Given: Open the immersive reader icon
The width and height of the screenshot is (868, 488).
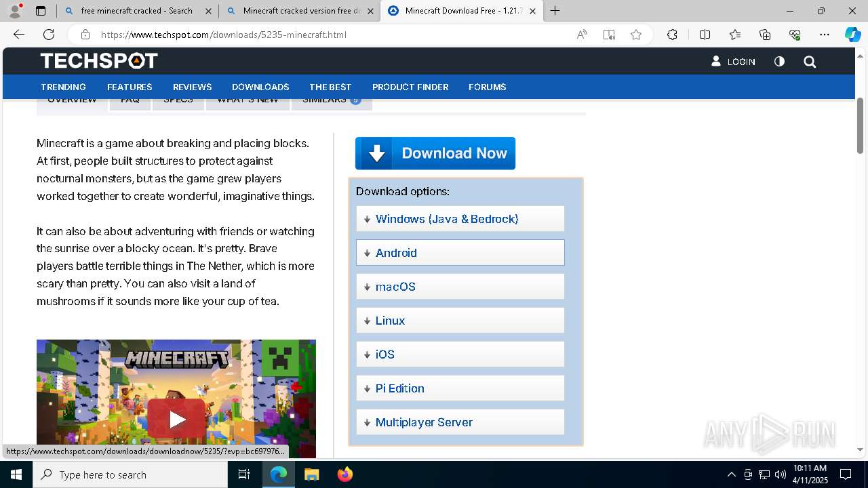Looking at the screenshot, I should pyautogui.click(x=609, y=35).
